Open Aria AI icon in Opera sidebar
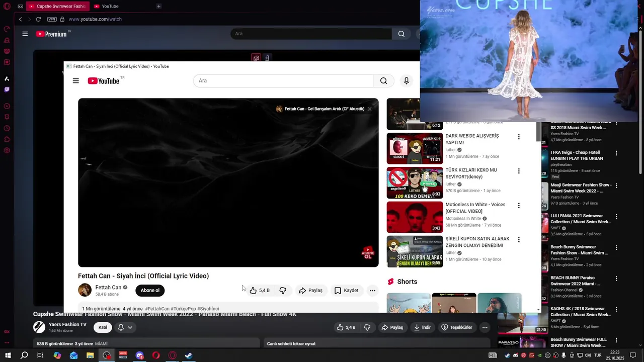 point(7,78)
